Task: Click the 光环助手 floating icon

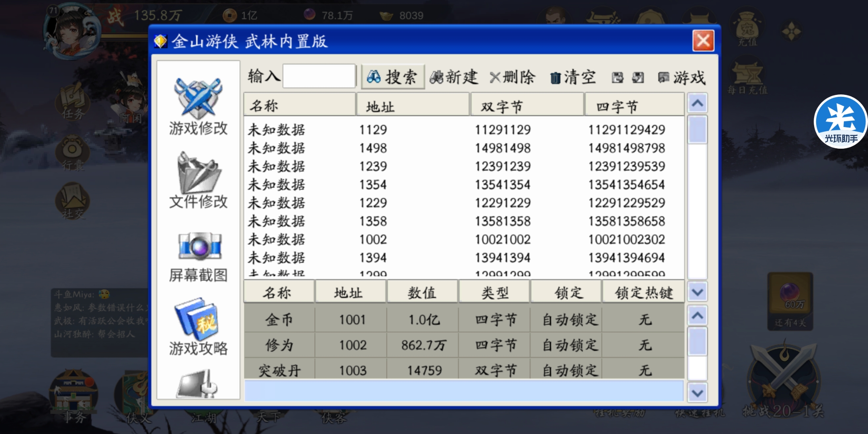Action: [x=841, y=122]
